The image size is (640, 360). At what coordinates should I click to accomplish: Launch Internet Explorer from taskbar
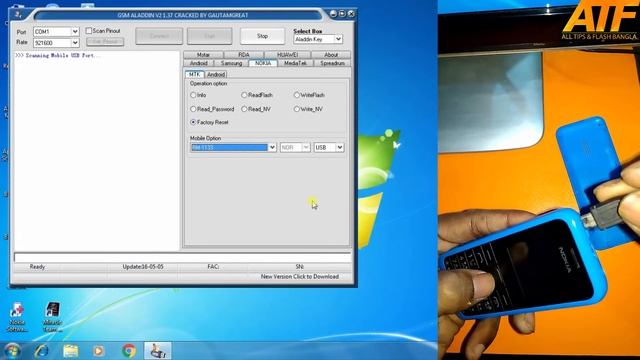coord(42,351)
